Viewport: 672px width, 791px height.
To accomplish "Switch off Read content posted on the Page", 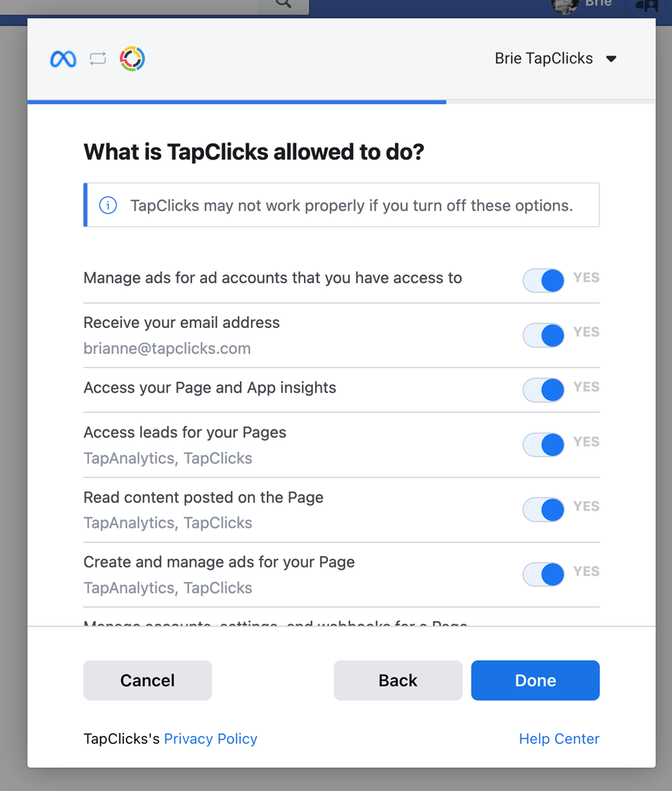I will [543, 509].
